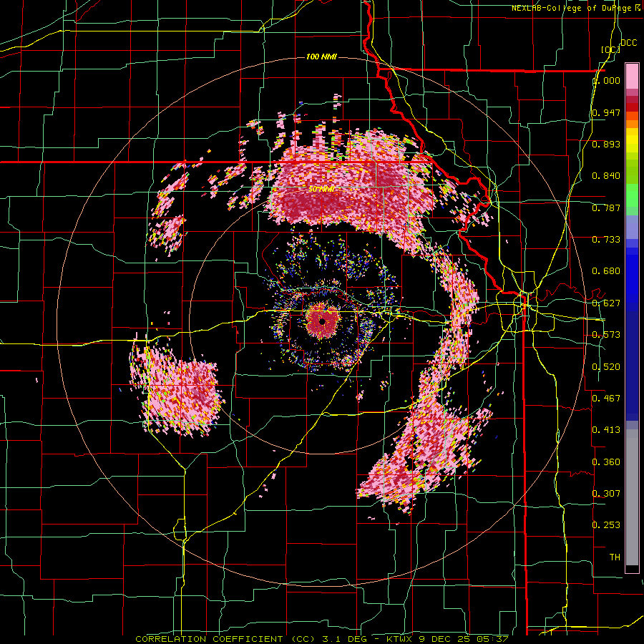Click the 0.573 scale value

606,335
